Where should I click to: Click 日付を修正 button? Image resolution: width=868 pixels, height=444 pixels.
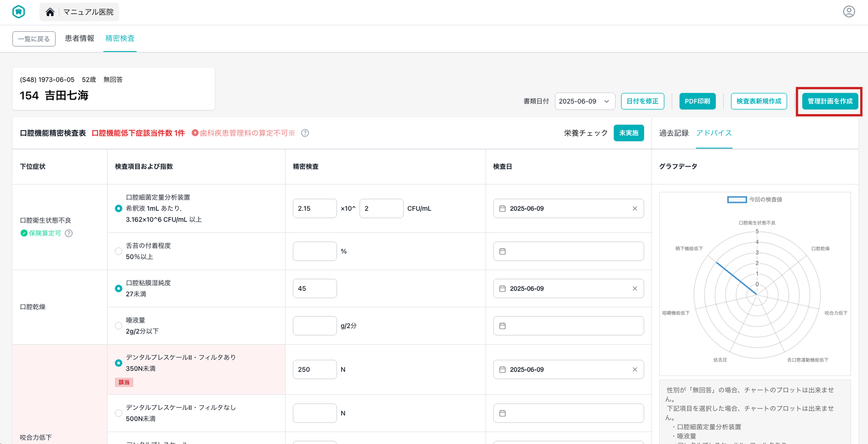click(x=642, y=101)
